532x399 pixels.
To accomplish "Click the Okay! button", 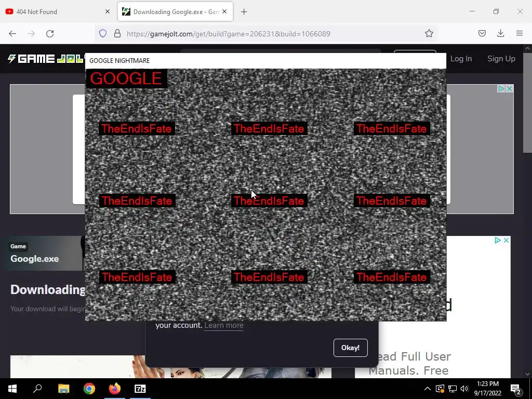I will point(351,348).
